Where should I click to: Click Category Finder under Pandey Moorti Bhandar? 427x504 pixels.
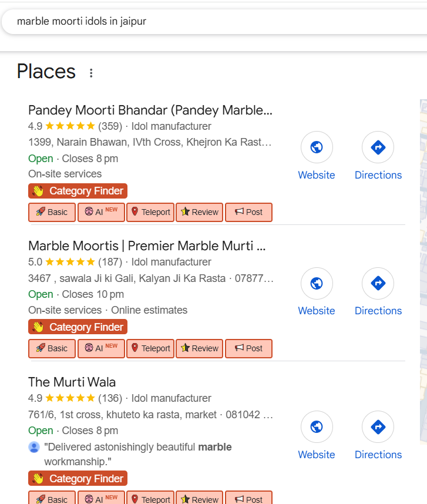(x=78, y=191)
